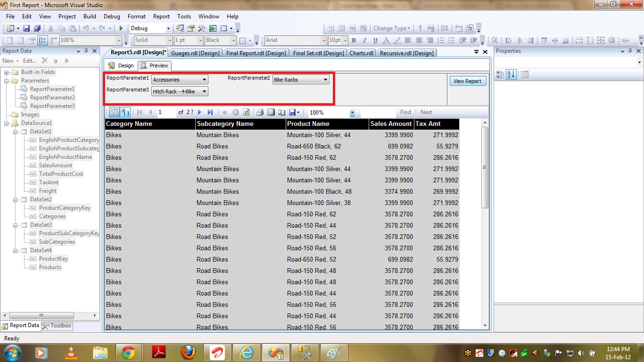Open the ReportParameter3 Hitch Rack dropdown
Screen dimensions: 644x362
(x=204, y=91)
